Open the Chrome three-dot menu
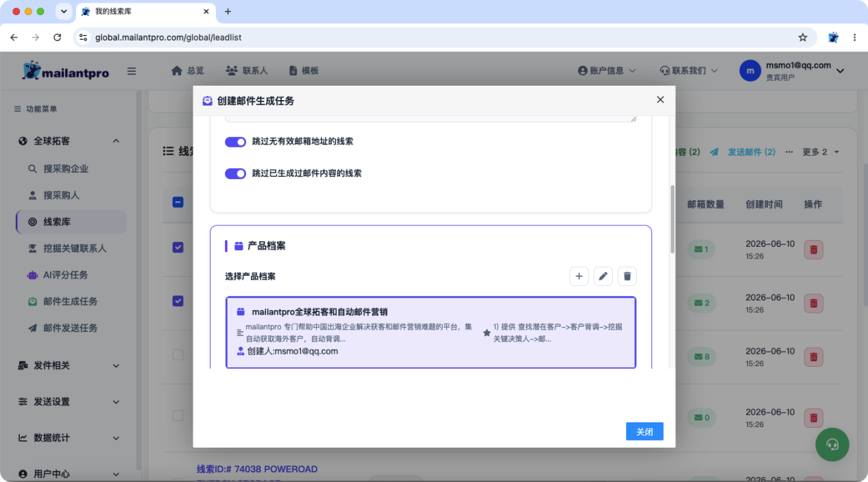 [854, 38]
